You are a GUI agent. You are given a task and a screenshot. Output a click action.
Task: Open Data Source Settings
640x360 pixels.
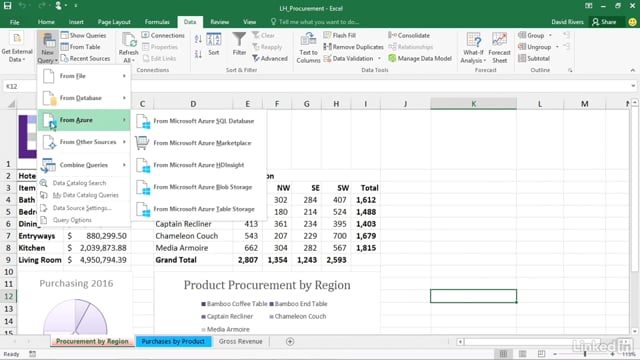82,208
